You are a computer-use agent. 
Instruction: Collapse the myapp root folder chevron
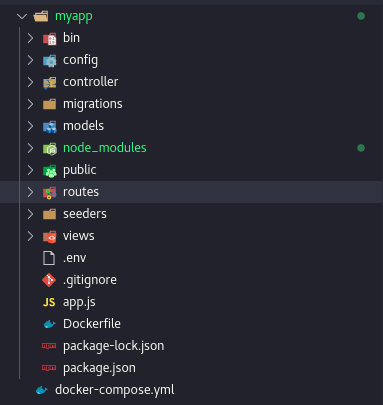[22, 16]
